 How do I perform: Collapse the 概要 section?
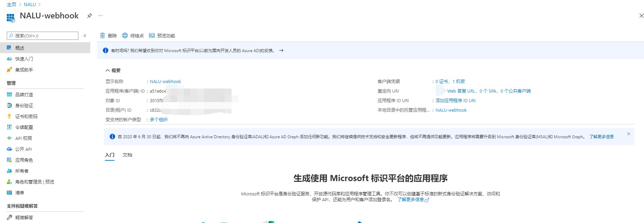point(113,70)
